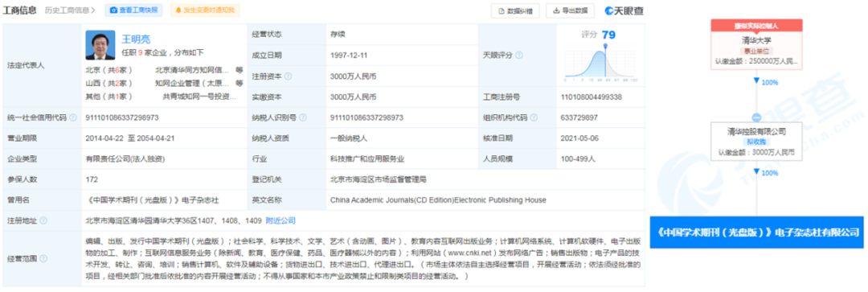The image size is (868, 292).
Task: Select the 其他（共1家） region entry
Action: point(109,97)
